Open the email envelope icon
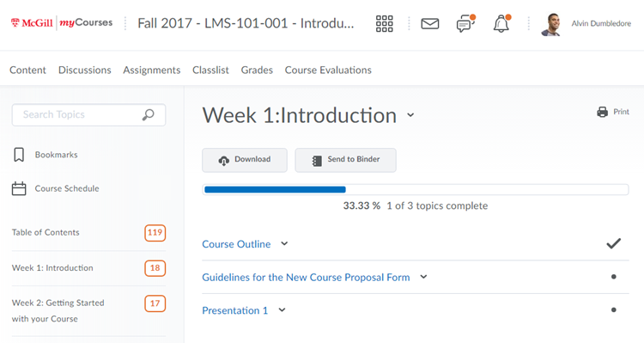This screenshot has width=644, height=343. (x=430, y=24)
